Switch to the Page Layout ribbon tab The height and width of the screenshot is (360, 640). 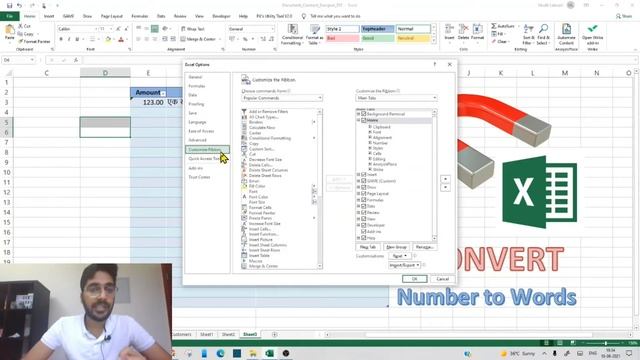coord(111,16)
